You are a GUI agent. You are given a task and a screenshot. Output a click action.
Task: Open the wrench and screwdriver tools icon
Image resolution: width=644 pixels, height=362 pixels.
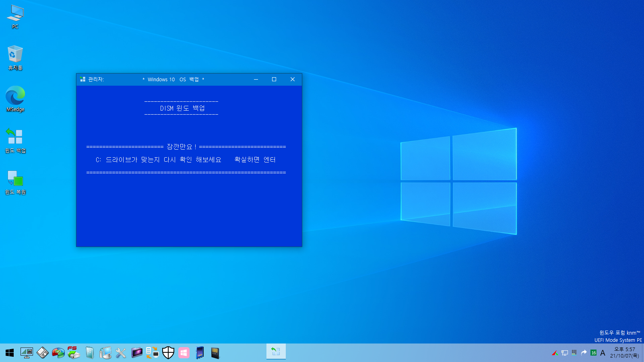121,353
